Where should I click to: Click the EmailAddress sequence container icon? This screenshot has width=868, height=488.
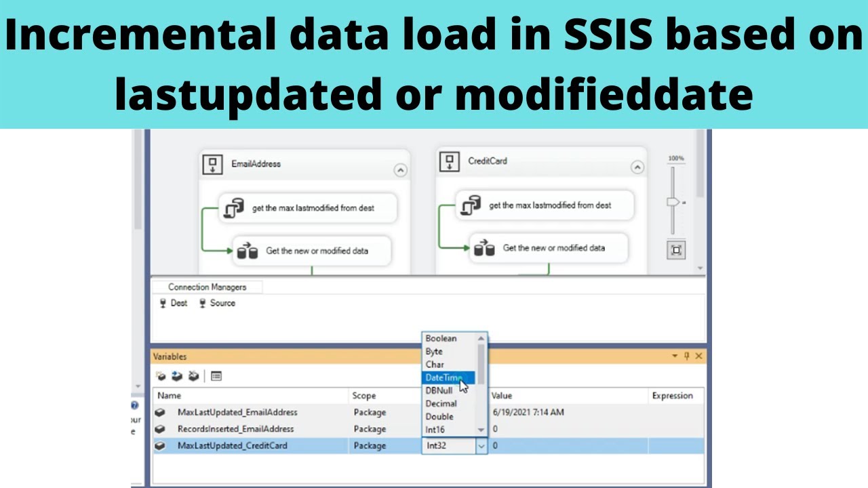tap(212, 163)
